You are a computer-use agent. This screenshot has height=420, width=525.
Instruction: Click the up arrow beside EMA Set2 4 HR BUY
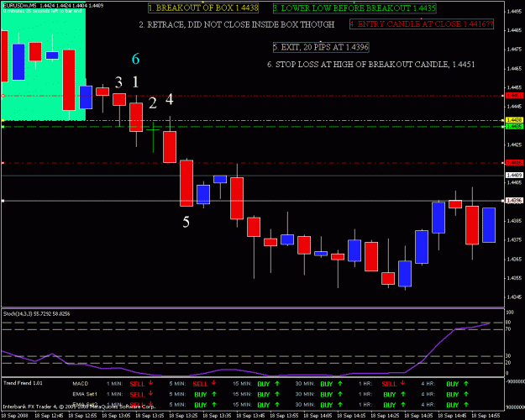pos(466,404)
